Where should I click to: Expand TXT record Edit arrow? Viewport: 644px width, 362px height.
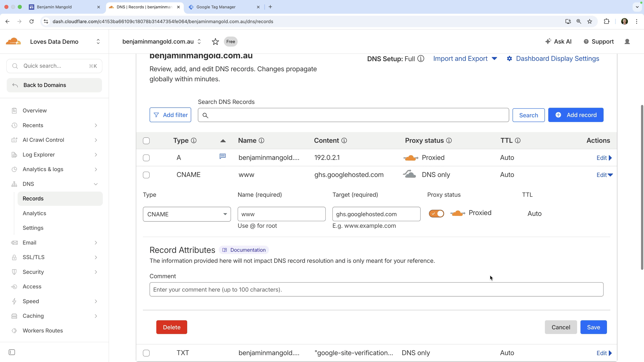click(x=604, y=353)
